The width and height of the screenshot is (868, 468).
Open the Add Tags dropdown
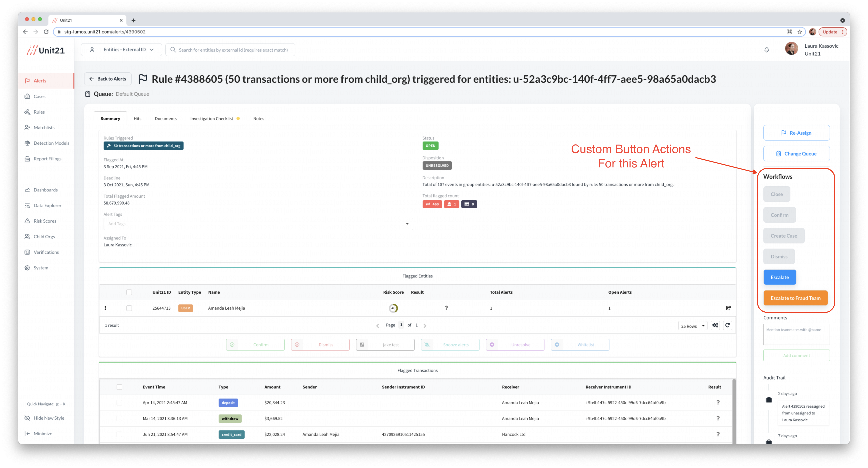[258, 224]
